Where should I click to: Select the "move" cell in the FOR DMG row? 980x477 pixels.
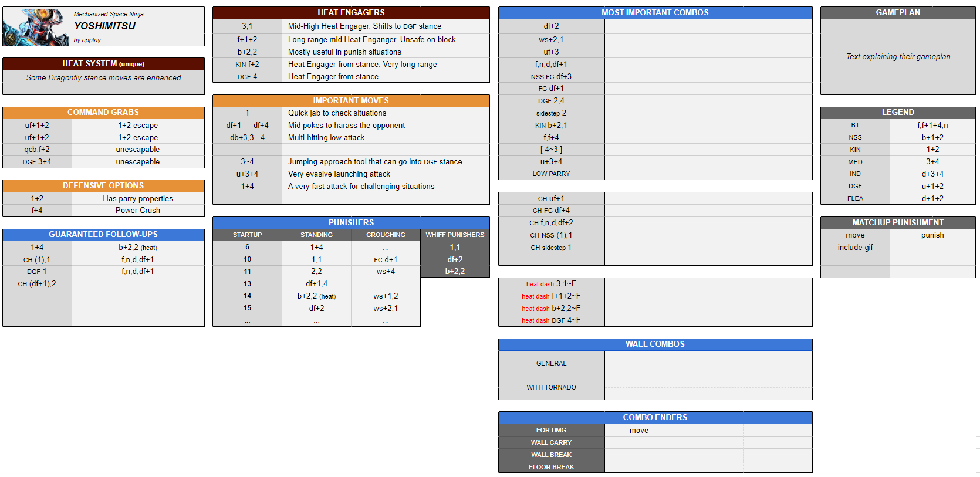click(638, 431)
